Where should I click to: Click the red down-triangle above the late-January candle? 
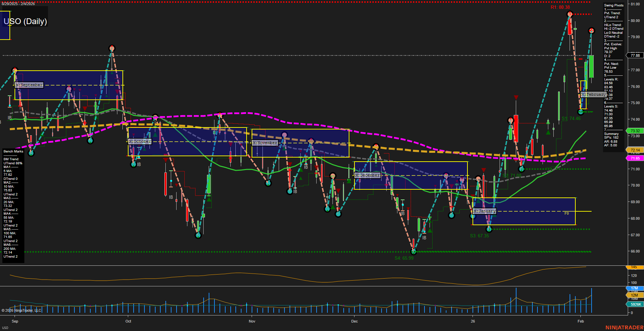coord(516,98)
